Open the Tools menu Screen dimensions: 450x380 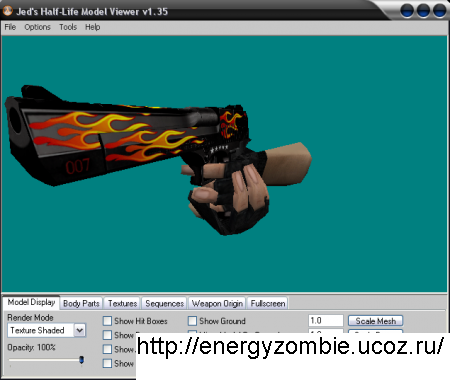(68, 27)
